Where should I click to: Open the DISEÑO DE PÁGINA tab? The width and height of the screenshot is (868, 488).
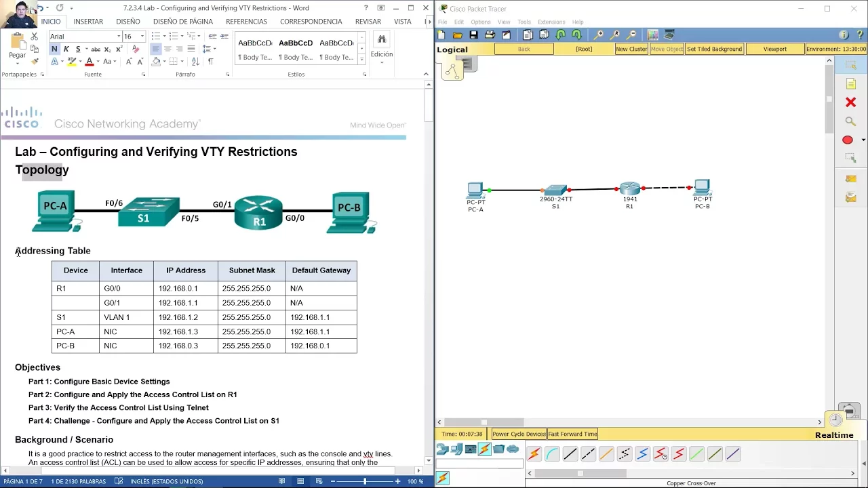[182, 22]
